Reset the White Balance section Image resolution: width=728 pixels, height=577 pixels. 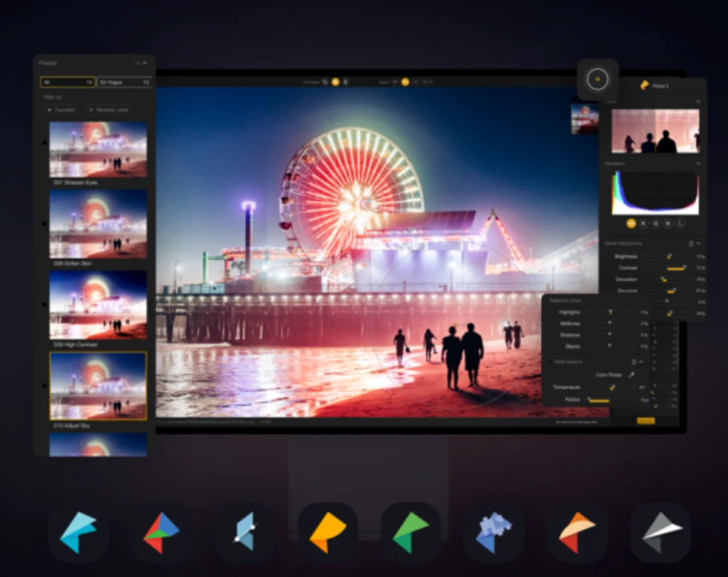[634, 362]
